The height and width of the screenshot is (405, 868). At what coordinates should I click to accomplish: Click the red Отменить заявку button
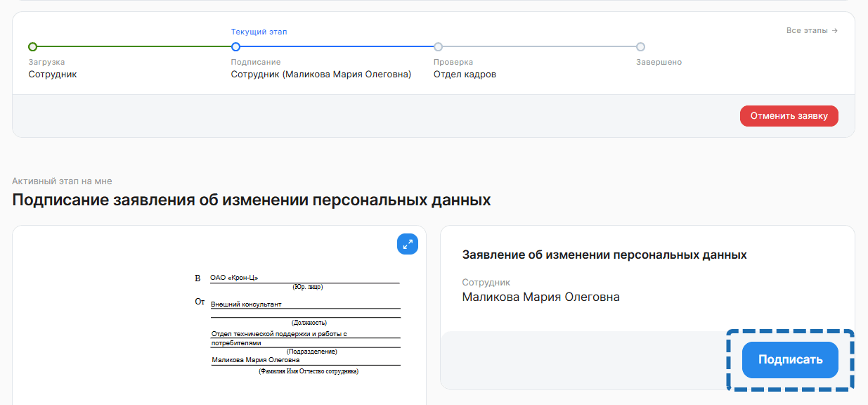(x=789, y=116)
